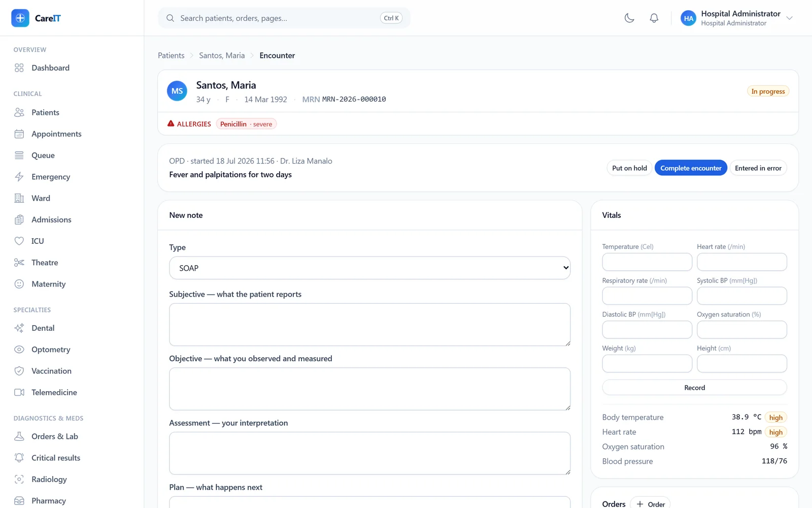Open the note Type SOAP dropdown
This screenshot has height=508, width=812.
369,268
